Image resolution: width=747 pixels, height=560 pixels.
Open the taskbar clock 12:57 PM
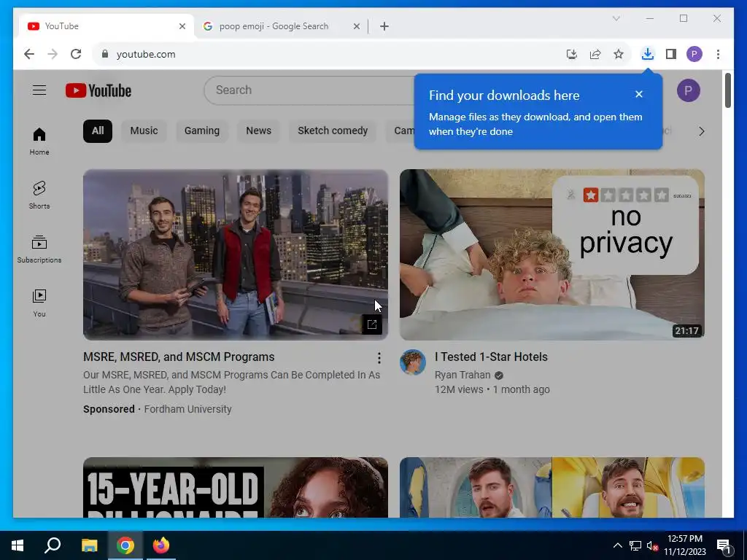[x=685, y=545]
